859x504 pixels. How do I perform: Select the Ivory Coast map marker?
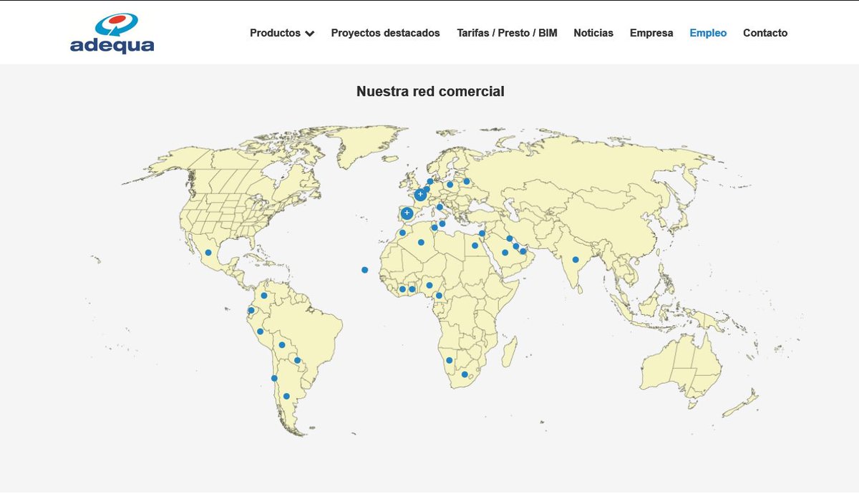click(402, 289)
